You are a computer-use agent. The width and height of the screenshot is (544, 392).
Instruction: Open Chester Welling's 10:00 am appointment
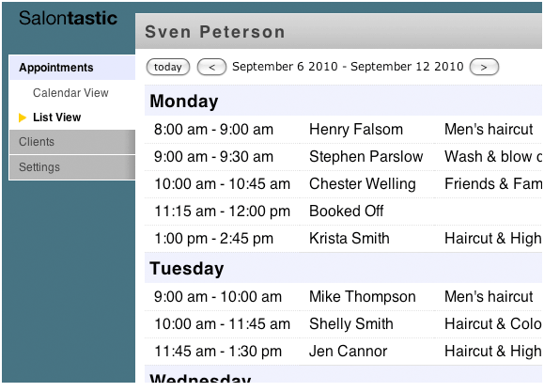(x=344, y=184)
